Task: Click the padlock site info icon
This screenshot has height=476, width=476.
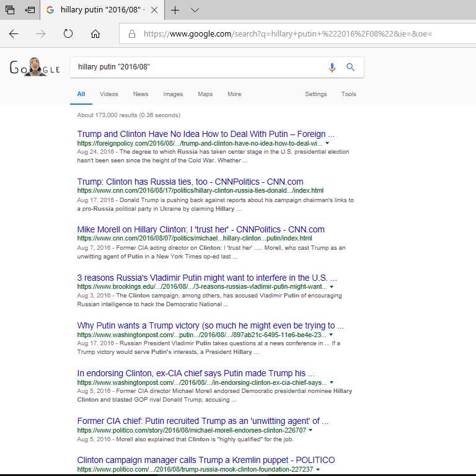Action: (x=132, y=33)
